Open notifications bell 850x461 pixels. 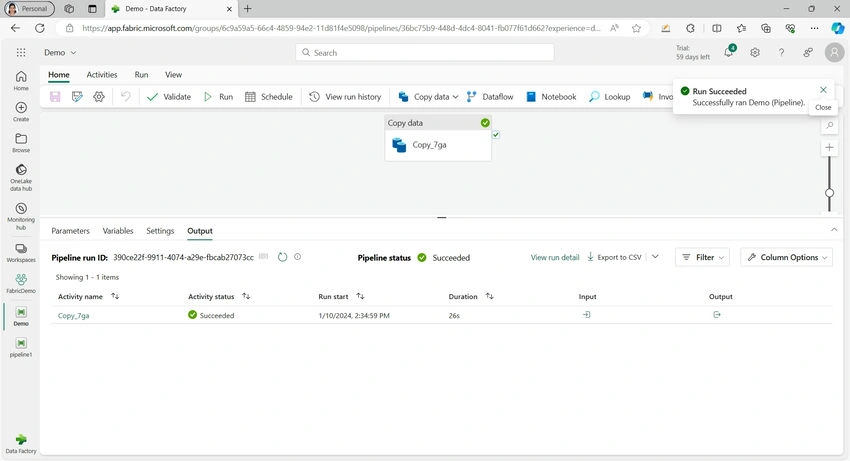[x=729, y=52]
